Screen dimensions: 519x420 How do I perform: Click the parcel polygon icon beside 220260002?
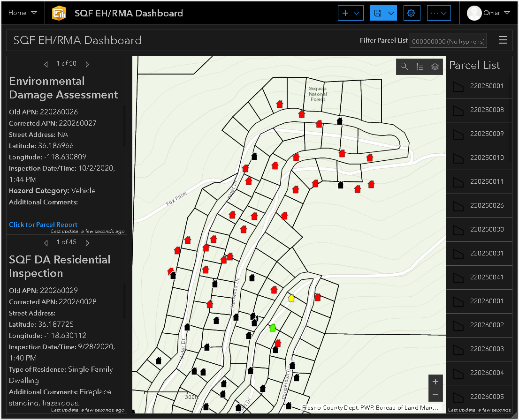pyautogui.click(x=458, y=325)
